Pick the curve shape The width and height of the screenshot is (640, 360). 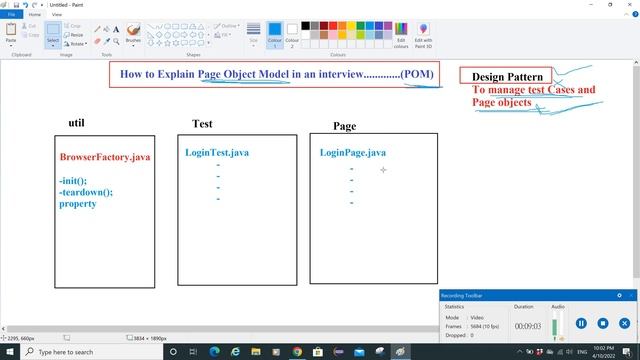tap(159, 27)
